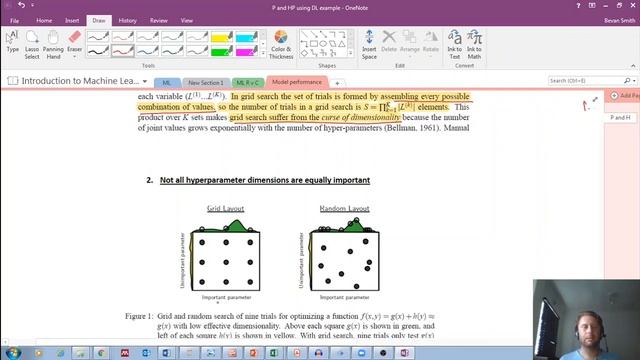Screen dimensions: 640x360
Task: Click the Bevan Smith account name
Action: point(620,20)
